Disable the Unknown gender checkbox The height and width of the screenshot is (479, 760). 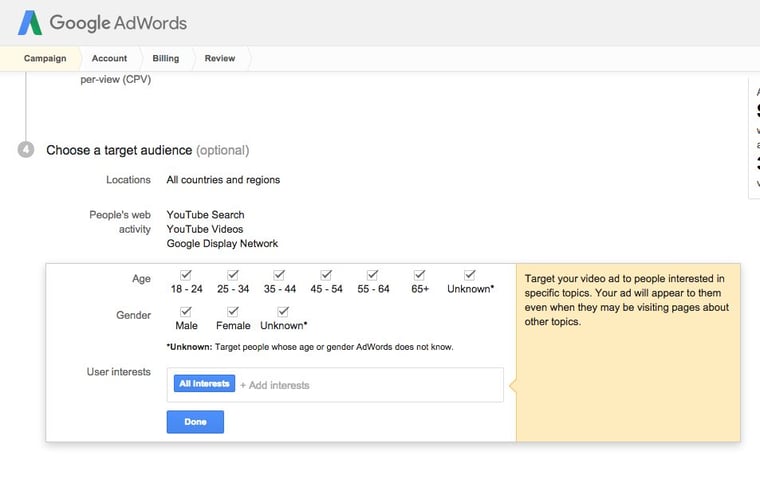point(283,312)
